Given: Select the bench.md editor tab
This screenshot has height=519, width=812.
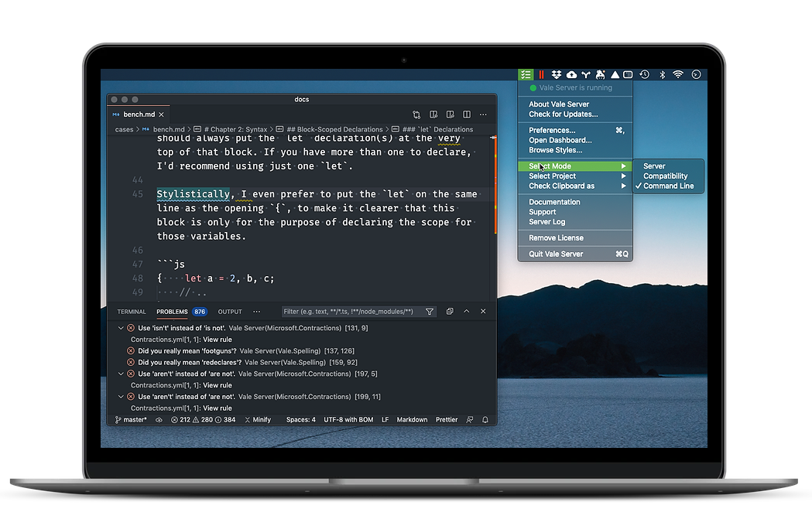Looking at the screenshot, I should click(x=139, y=114).
